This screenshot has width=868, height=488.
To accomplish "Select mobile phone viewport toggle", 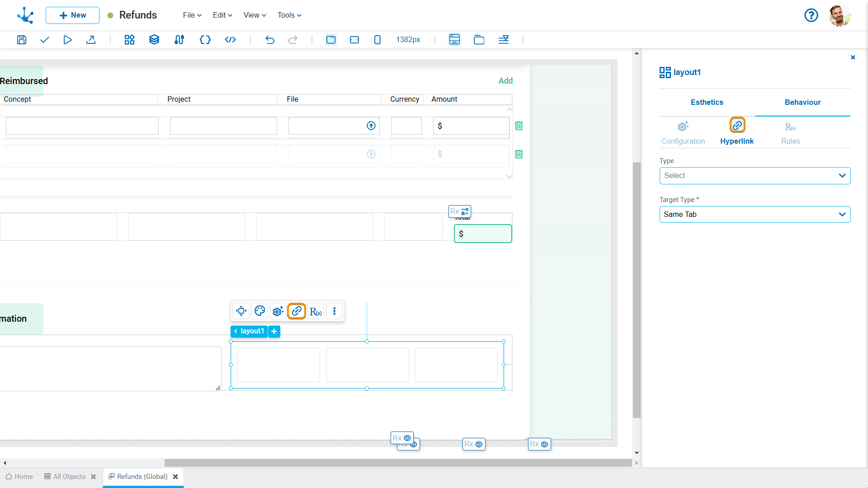I will [377, 40].
